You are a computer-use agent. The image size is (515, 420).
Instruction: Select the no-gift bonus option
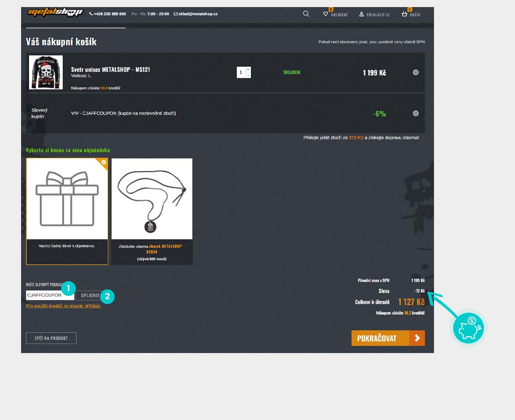pyautogui.click(x=67, y=211)
